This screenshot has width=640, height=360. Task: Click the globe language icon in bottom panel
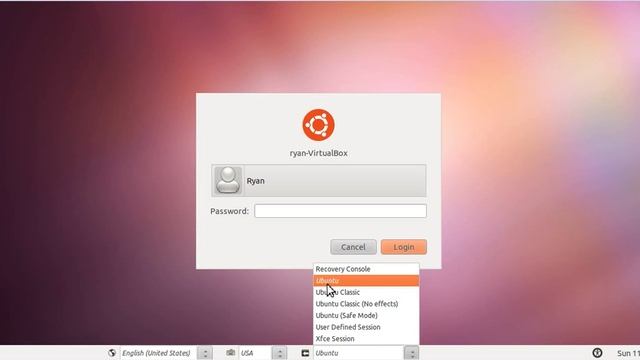point(112,353)
